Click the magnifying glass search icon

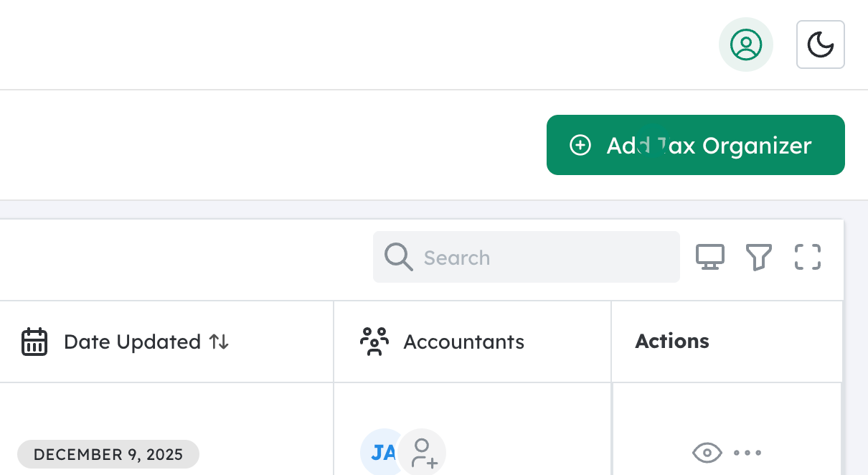398,257
